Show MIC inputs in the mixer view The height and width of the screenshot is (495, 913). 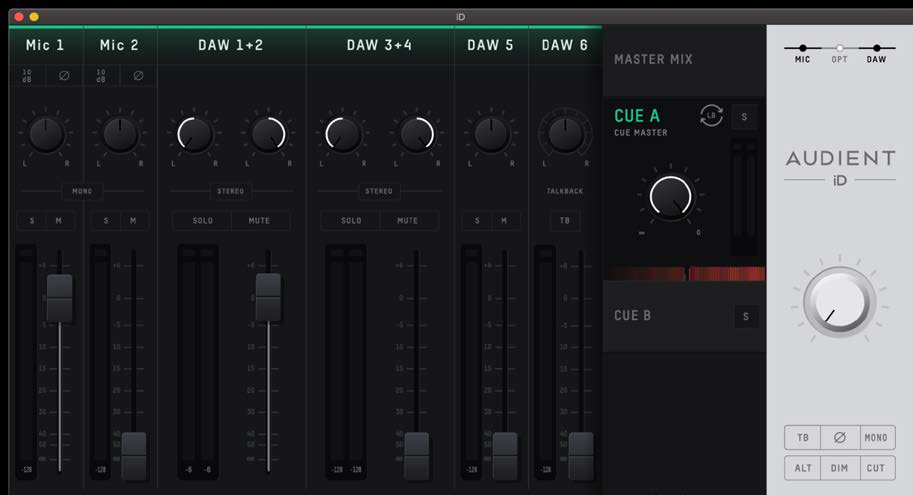click(802, 53)
